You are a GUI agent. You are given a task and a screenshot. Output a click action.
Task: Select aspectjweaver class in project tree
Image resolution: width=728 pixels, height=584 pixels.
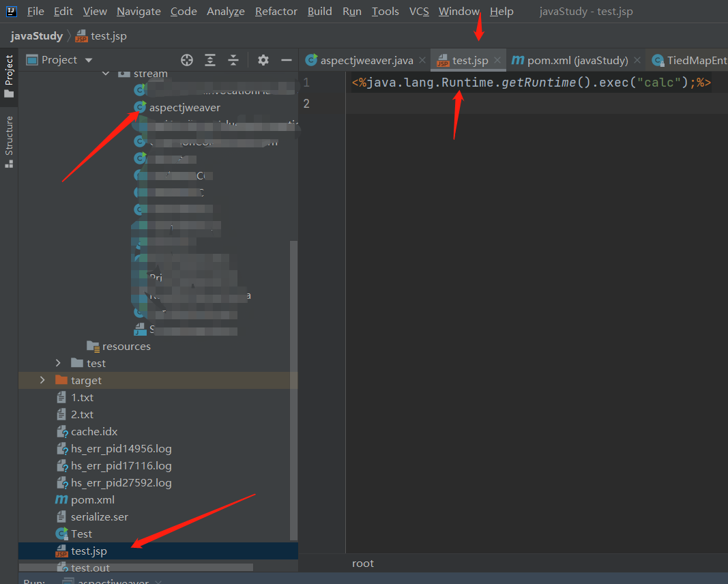(184, 107)
